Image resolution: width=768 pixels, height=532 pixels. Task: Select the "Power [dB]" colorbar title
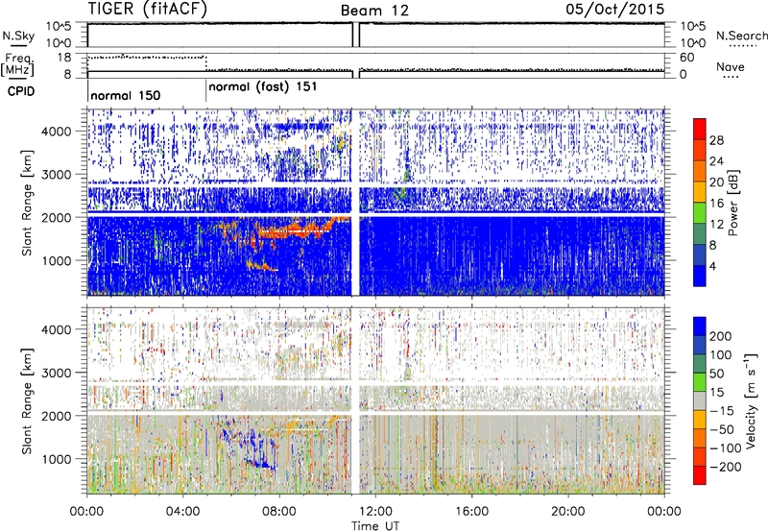click(733, 203)
